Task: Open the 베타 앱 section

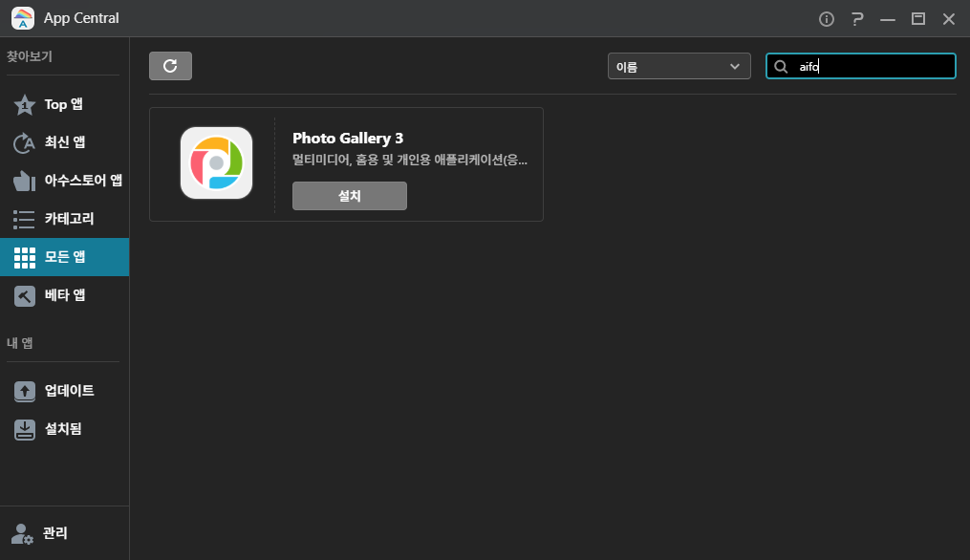Action: [x=64, y=295]
